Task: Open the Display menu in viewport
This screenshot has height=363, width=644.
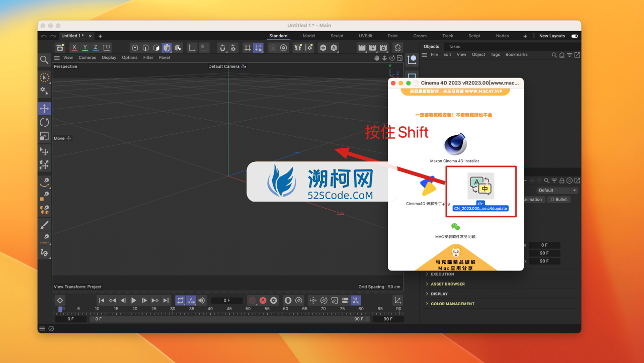Action: coord(109,57)
